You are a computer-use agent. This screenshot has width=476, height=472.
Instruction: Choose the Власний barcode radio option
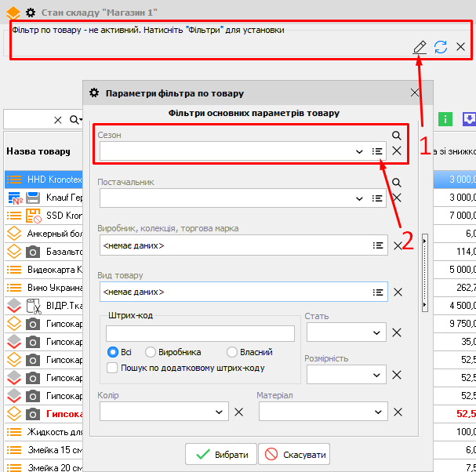coord(232,352)
